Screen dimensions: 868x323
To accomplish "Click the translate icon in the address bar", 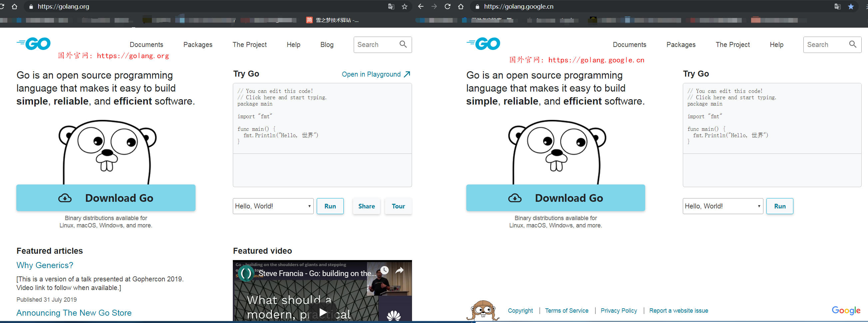I will [x=391, y=6].
